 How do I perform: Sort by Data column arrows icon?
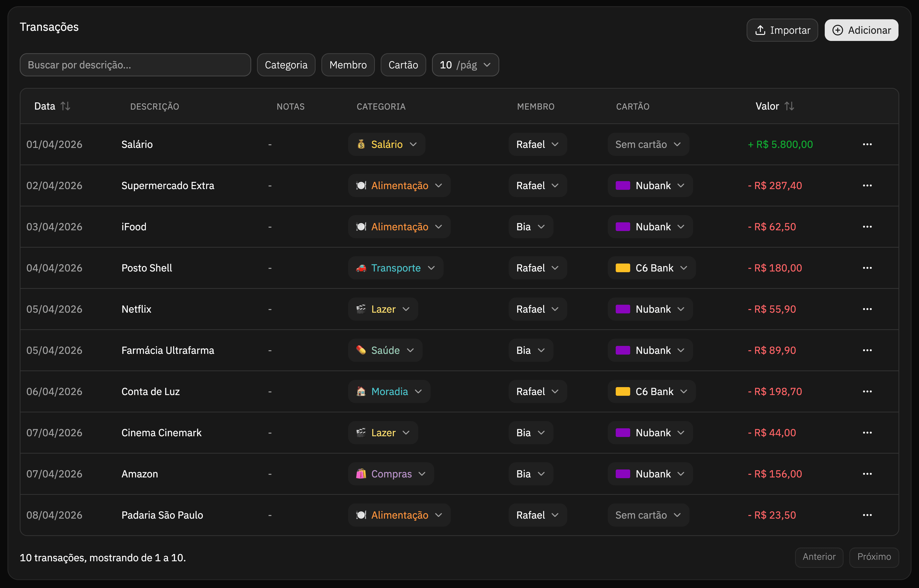pos(65,106)
